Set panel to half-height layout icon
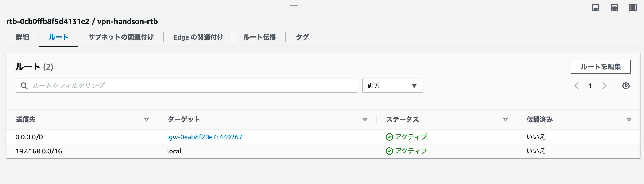 tap(614, 8)
